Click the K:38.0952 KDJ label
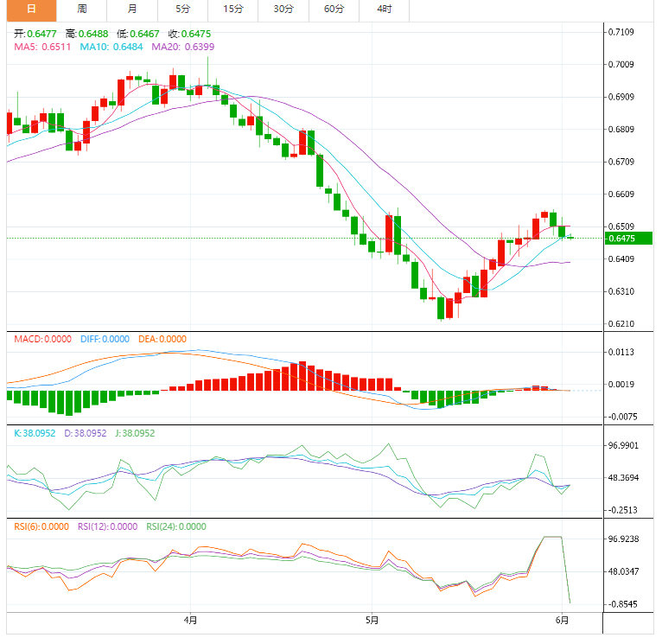The image size is (662, 644). [x=35, y=433]
